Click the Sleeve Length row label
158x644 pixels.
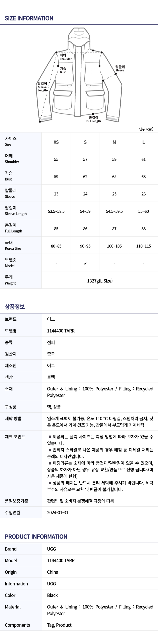tap(16, 211)
